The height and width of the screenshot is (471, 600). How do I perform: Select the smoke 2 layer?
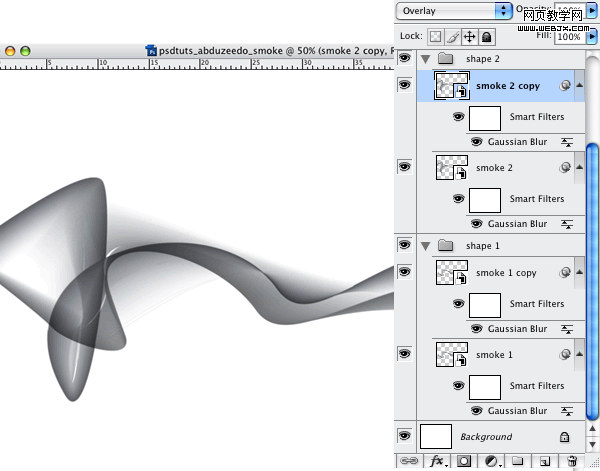pos(494,168)
